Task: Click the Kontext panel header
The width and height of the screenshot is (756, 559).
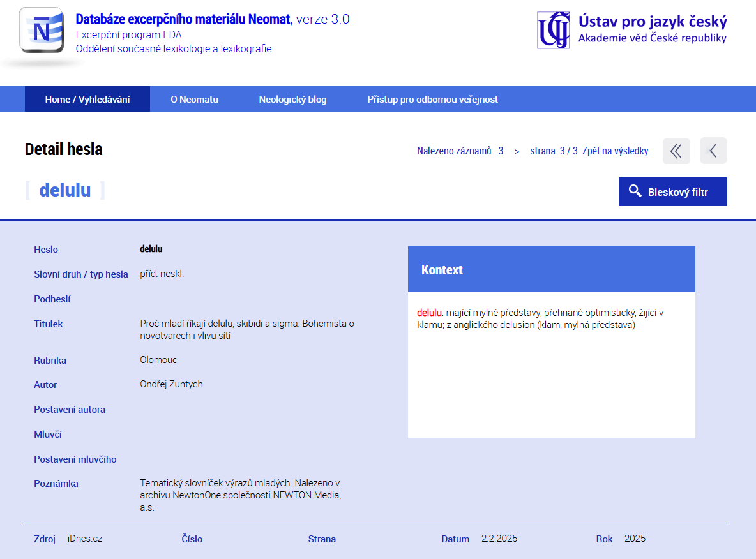Action: pyautogui.click(x=551, y=269)
